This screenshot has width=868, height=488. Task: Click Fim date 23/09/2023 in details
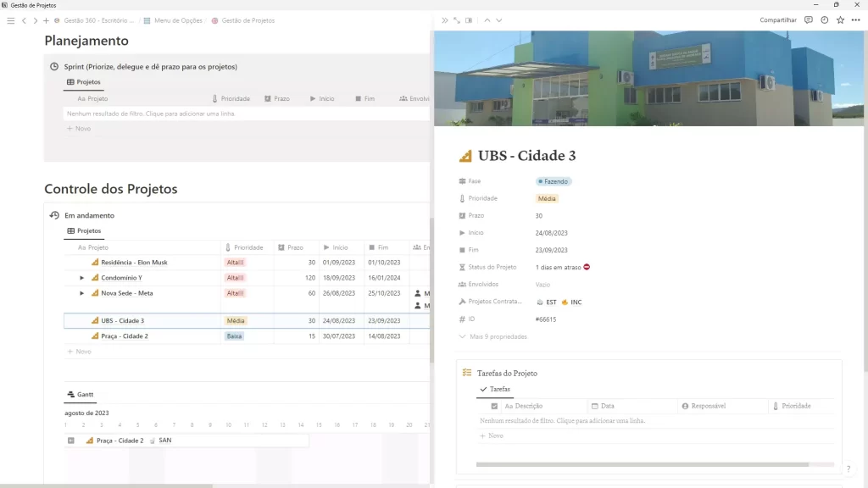point(551,250)
